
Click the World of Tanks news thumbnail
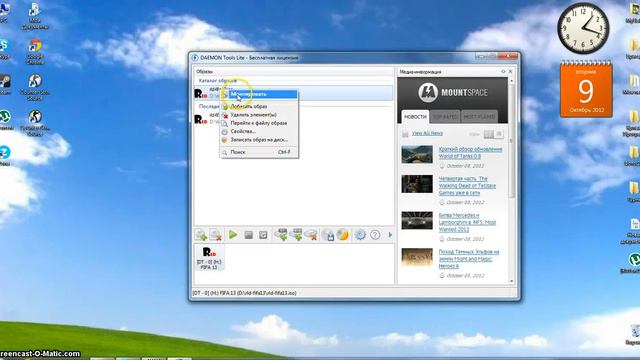point(417,154)
